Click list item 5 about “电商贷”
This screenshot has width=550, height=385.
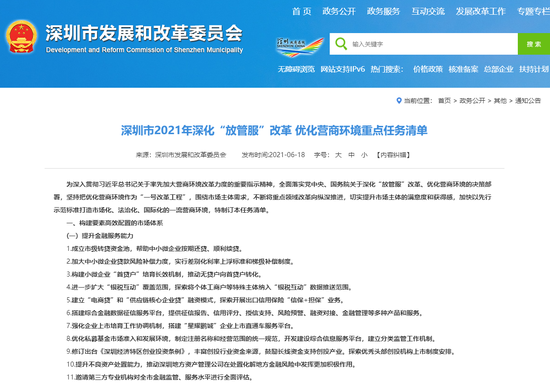205,300
